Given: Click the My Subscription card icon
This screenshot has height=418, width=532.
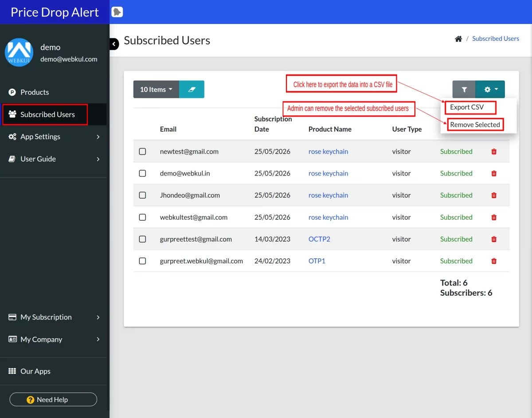Looking at the screenshot, I should click(x=12, y=317).
